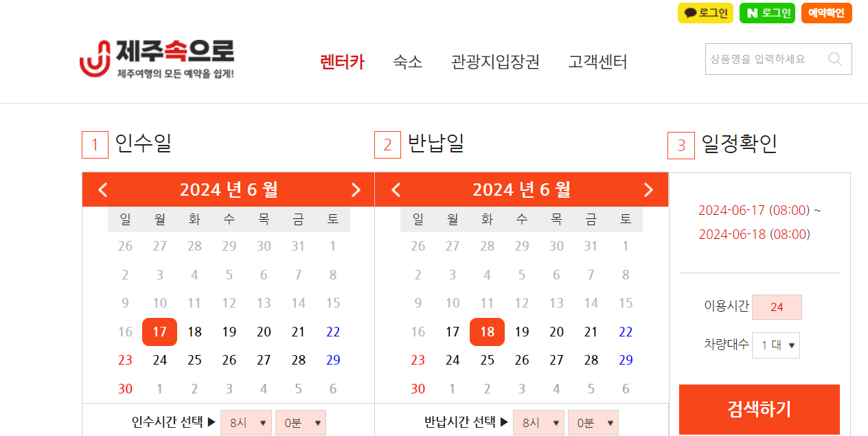The image size is (868, 436).
Task: Select June 21 in 인수일 calendar
Action: pyautogui.click(x=298, y=332)
